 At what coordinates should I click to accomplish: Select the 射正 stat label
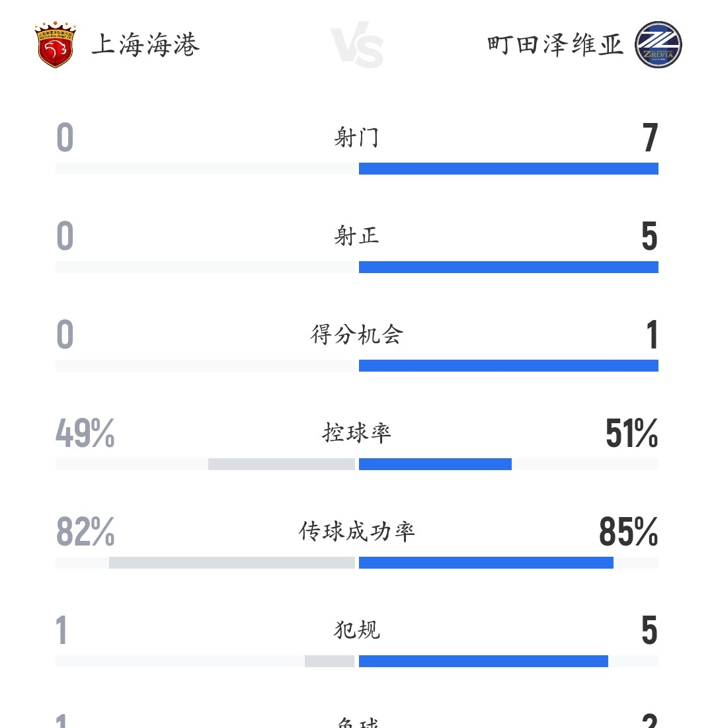click(x=357, y=236)
